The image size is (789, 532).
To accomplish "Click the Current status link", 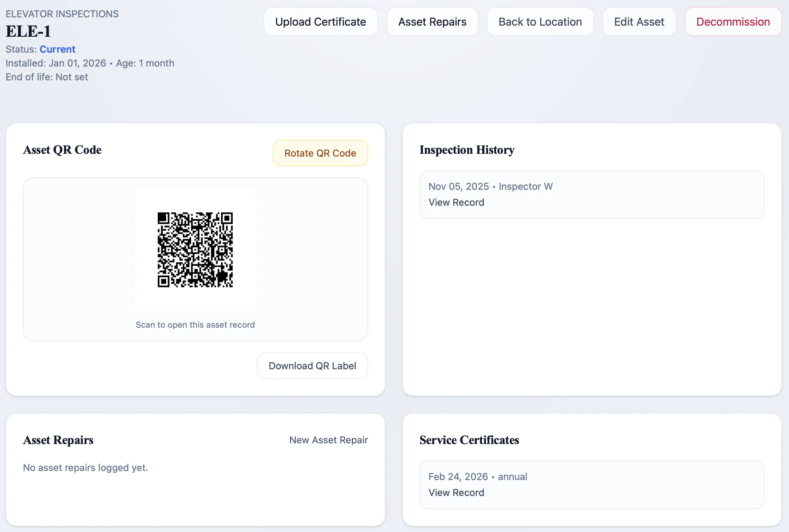I will pos(58,49).
